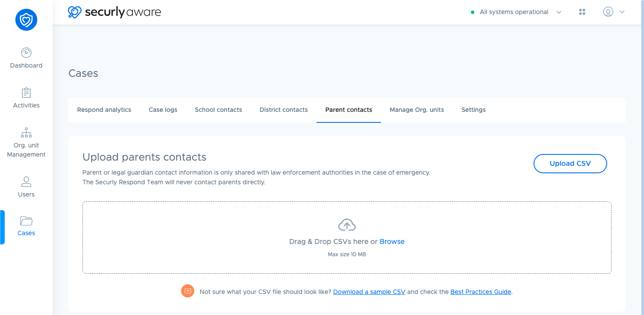The image size is (644, 315).
Task: Open the Settings tab
Action: tap(473, 110)
